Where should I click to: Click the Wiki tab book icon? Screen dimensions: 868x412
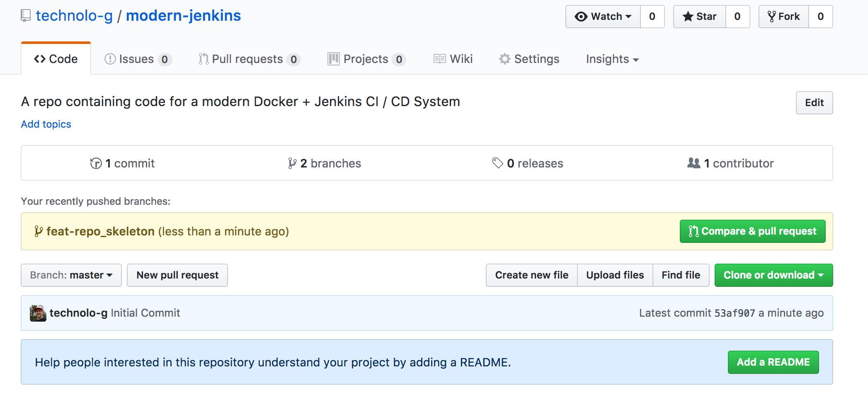[440, 59]
